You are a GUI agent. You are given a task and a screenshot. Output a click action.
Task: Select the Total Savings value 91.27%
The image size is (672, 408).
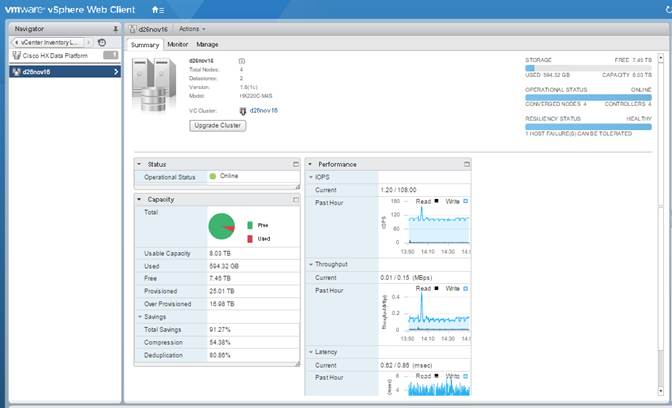[220, 330]
